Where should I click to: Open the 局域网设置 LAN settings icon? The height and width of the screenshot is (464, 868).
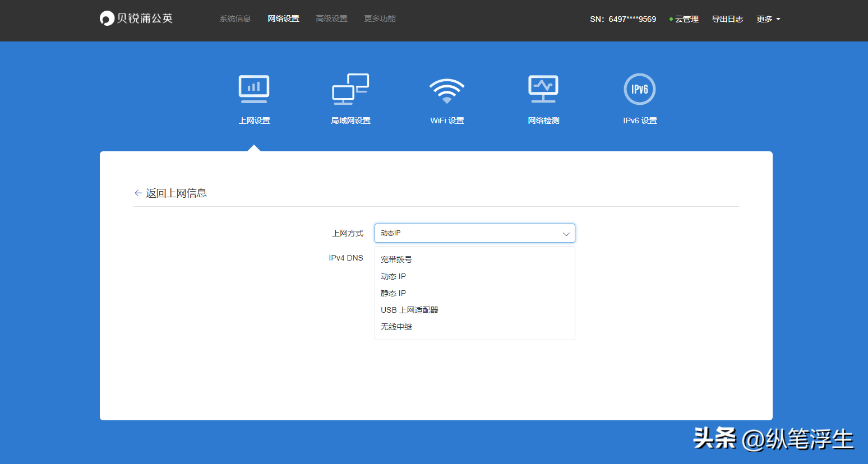tap(350, 89)
